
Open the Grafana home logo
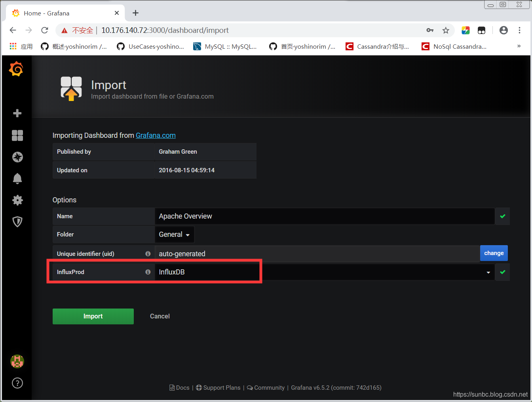pyautogui.click(x=16, y=69)
